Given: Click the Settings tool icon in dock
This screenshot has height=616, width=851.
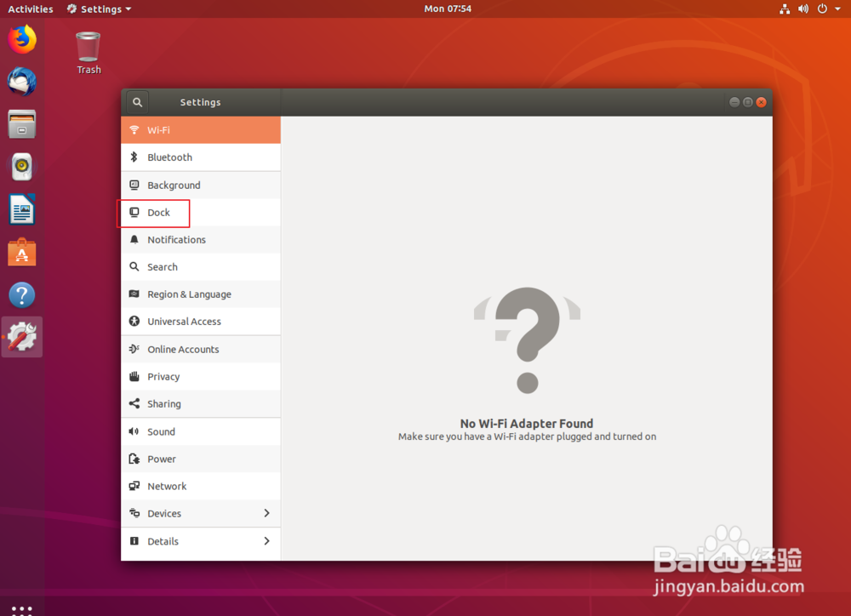Looking at the screenshot, I should coord(22,337).
